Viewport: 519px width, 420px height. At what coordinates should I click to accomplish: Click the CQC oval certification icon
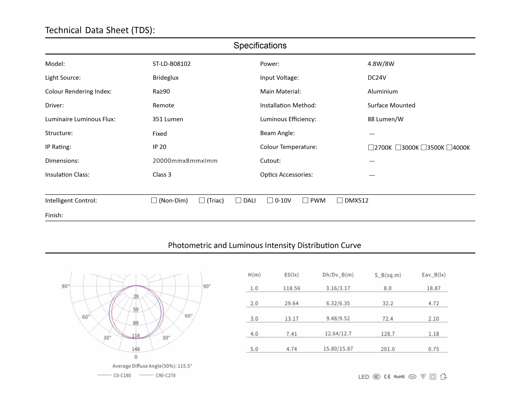[x=412, y=377]
